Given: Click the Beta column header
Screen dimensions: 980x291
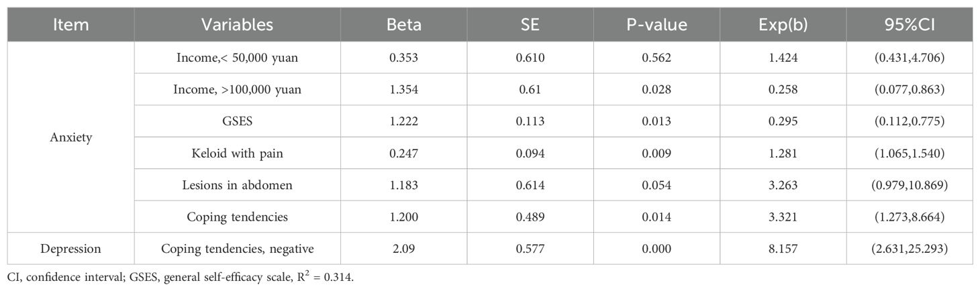Looking at the screenshot, I should [x=404, y=25].
